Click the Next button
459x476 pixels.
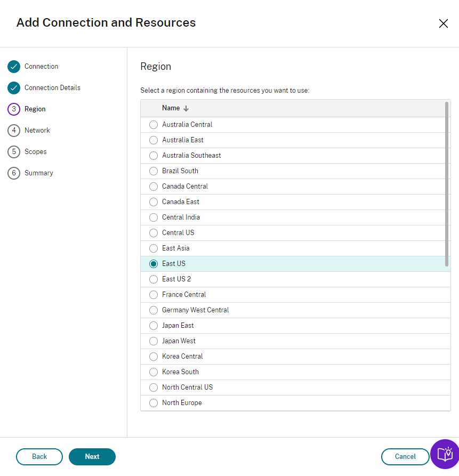coord(92,457)
